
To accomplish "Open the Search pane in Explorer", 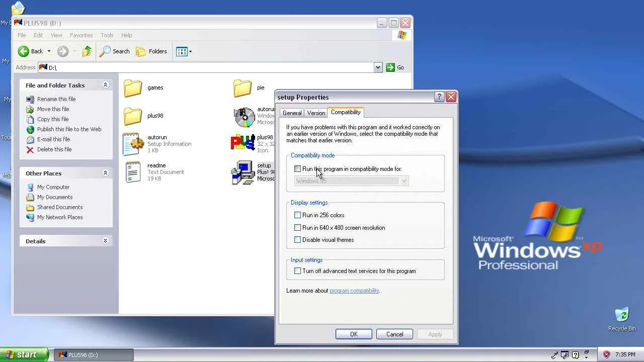I will pyautogui.click(x=115, y=51).
